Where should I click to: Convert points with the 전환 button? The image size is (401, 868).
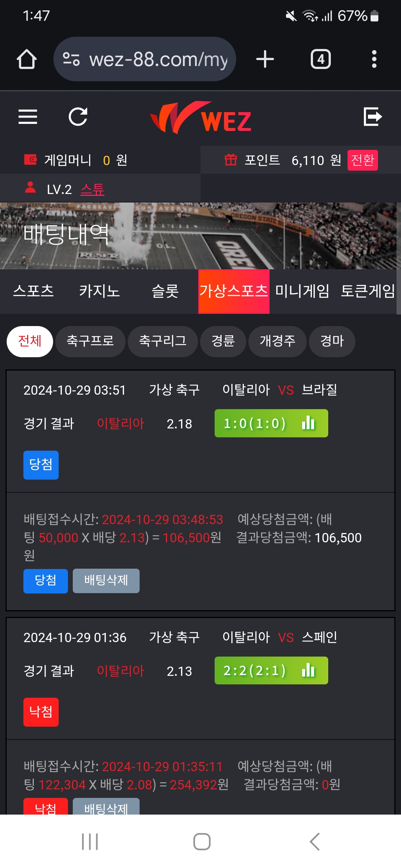363,160
